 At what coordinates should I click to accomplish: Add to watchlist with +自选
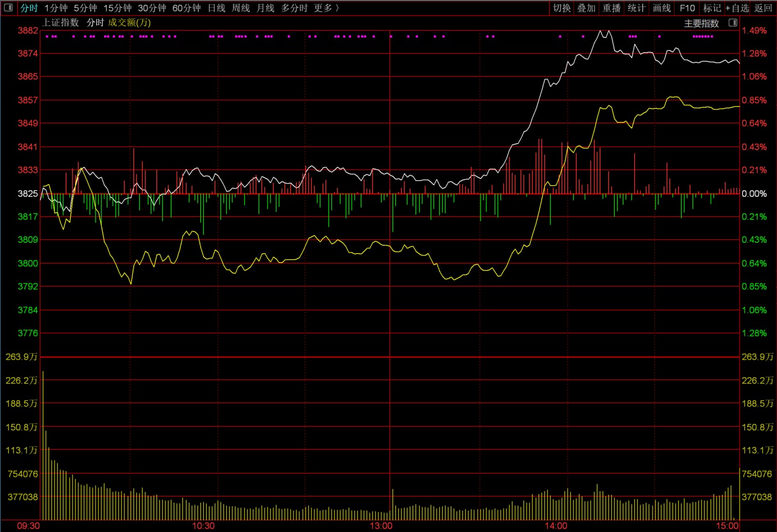(x=737, y=8)
